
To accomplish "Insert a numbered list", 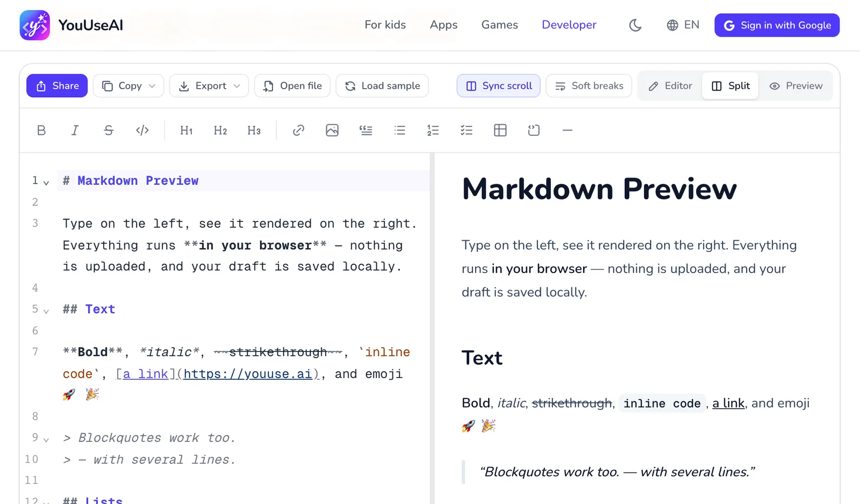I will click(x=433, y=130).
